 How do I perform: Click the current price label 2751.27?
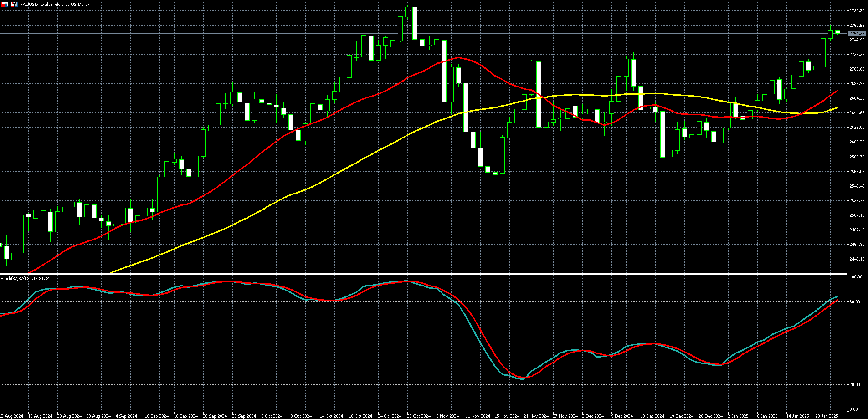pos(857,34)
